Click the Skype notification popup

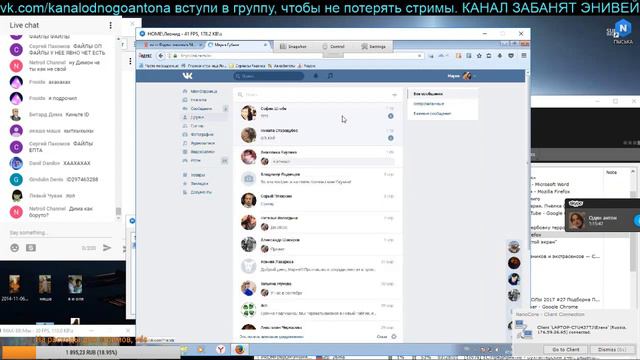[602, 216]
